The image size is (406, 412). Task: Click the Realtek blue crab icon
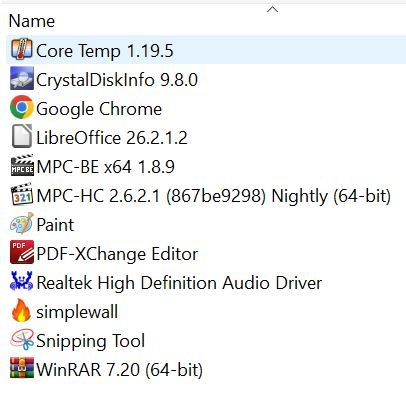22,281
